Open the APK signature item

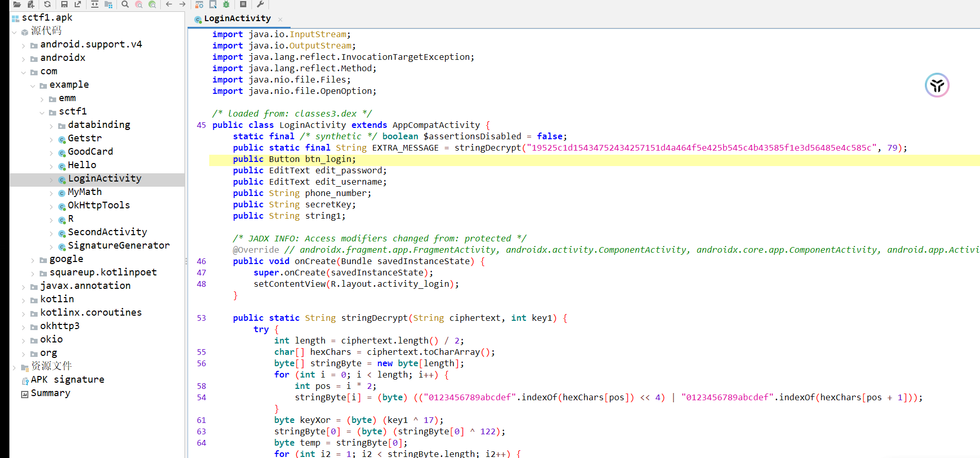tap(67, 380)
